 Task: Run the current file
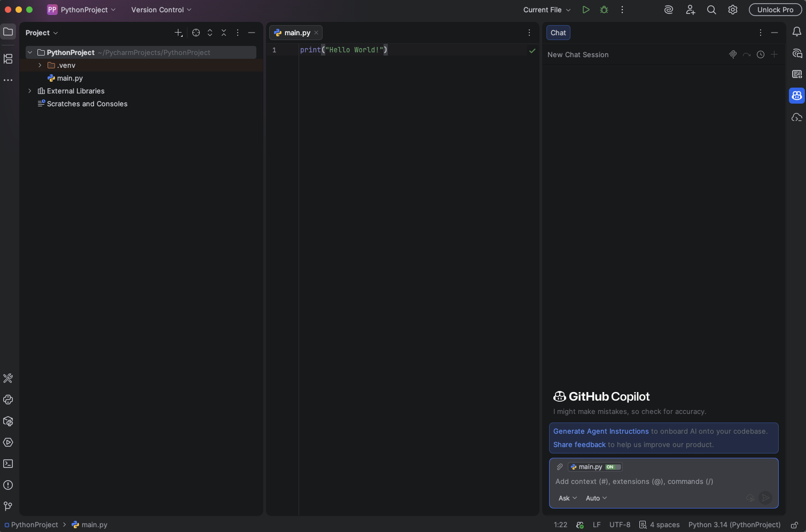[x=586, y=10]
